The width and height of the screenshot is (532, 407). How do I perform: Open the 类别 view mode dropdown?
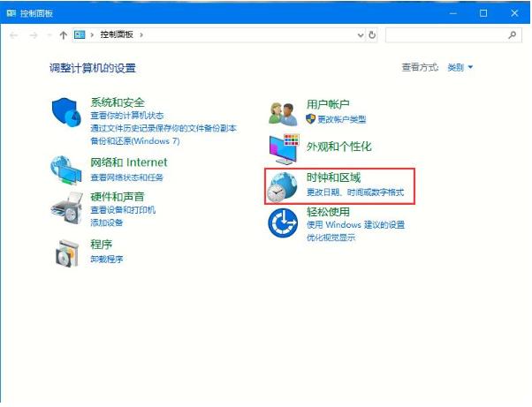[x=460, y=67]
